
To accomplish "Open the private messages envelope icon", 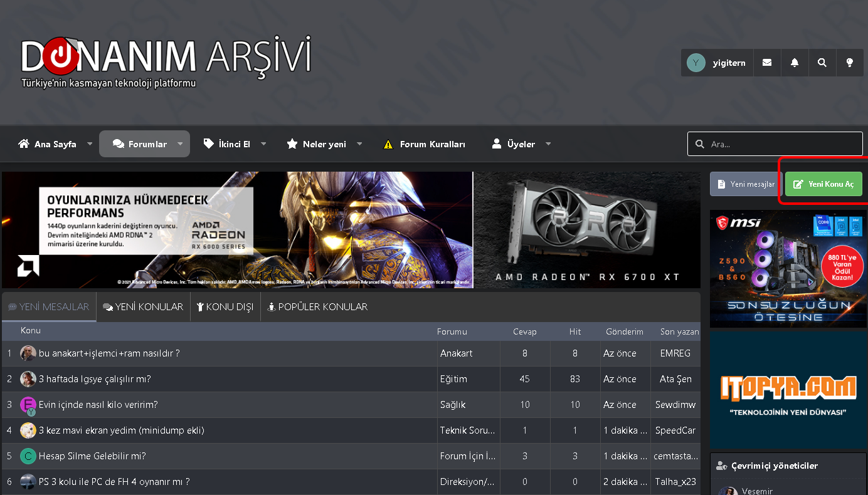I will point(767,63).
